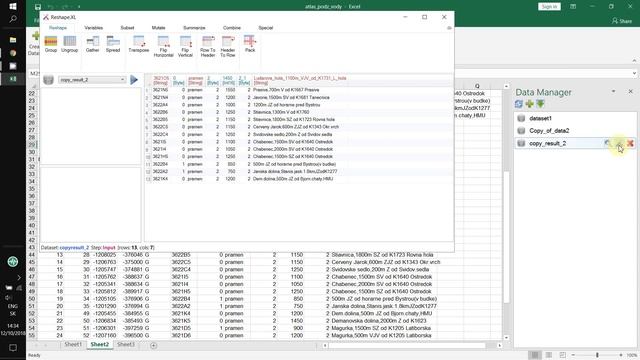Select the Sheet2 worksheet tab
The height and width of the screenshot is (360, 640).
point(100,344)
